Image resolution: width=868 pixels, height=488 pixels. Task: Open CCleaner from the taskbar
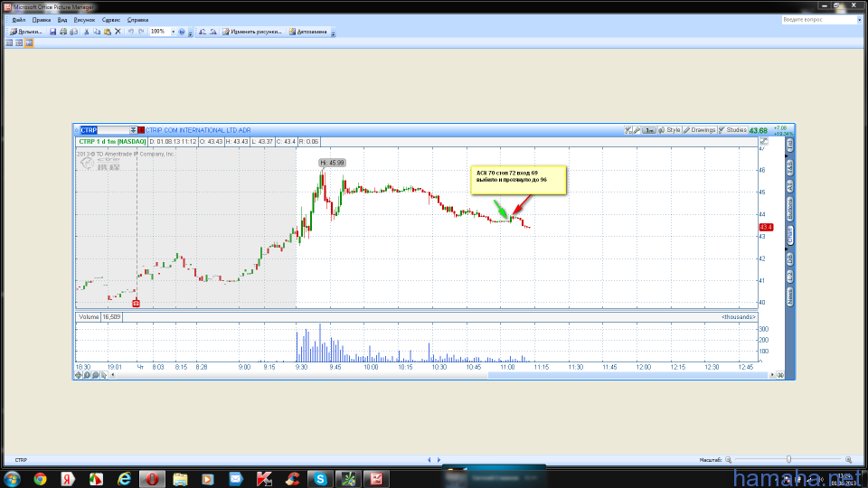coord(292,479)
